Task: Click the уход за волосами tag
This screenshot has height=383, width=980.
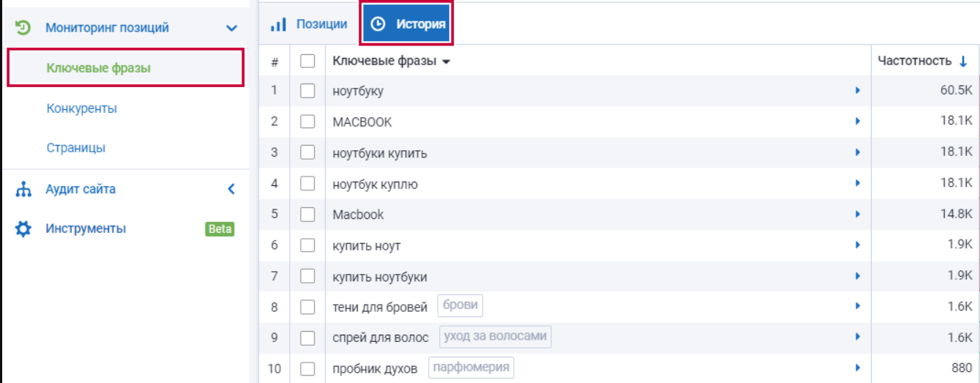Action: pos(495,337)
